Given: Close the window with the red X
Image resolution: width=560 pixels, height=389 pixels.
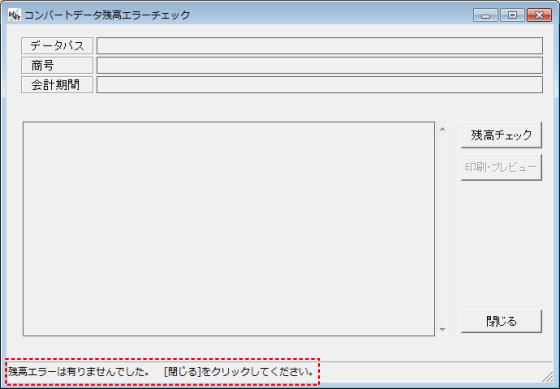Looking at the screenshot, I should click(x=539, y=15).
